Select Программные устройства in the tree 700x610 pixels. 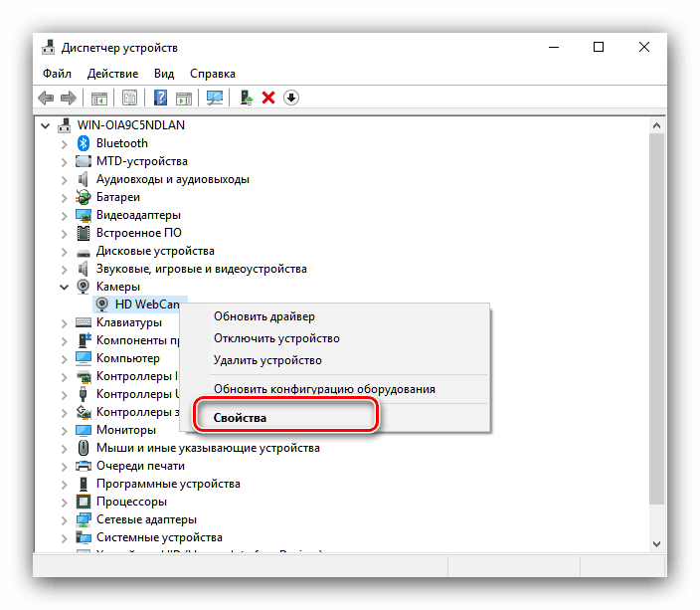[168, 484]
